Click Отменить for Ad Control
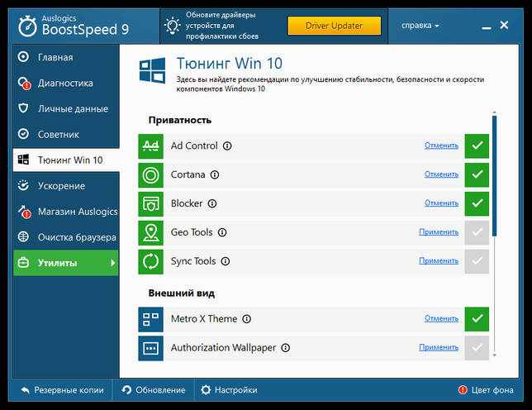This screenshot has width=532, height=410. (x=441, y=145)
